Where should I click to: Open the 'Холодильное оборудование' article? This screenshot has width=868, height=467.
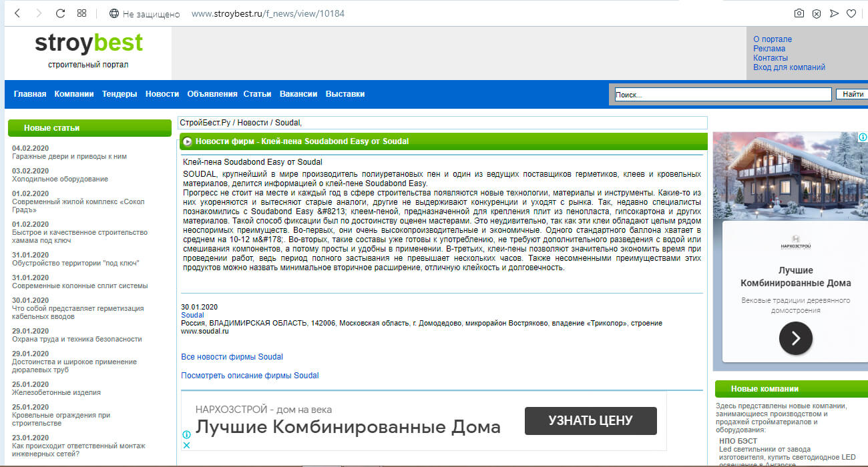(60, 179)
